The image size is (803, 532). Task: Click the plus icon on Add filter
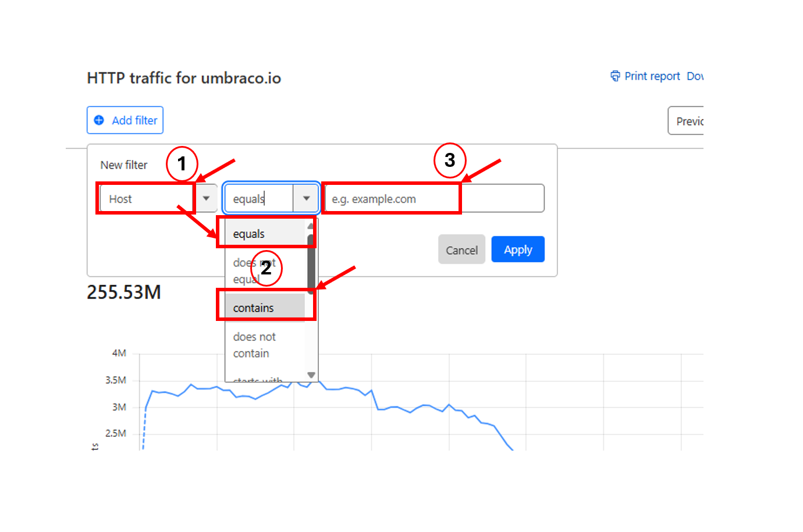point(99,120)
